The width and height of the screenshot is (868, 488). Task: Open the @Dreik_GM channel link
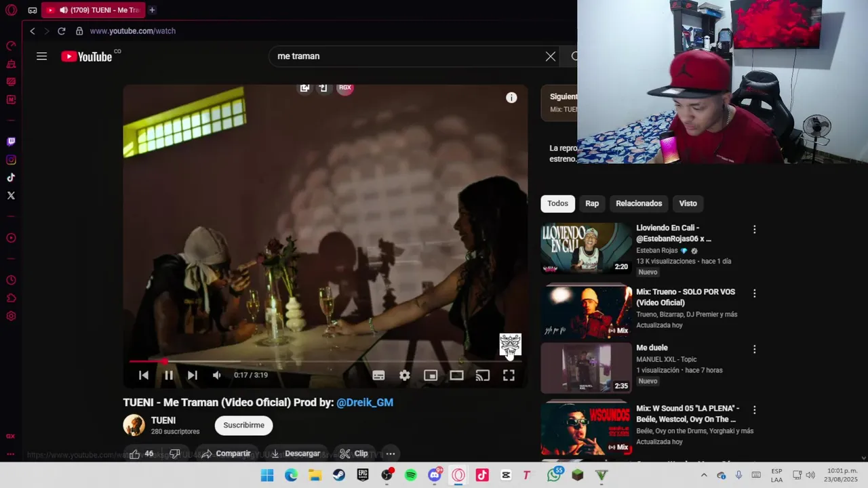coord(365,402)
